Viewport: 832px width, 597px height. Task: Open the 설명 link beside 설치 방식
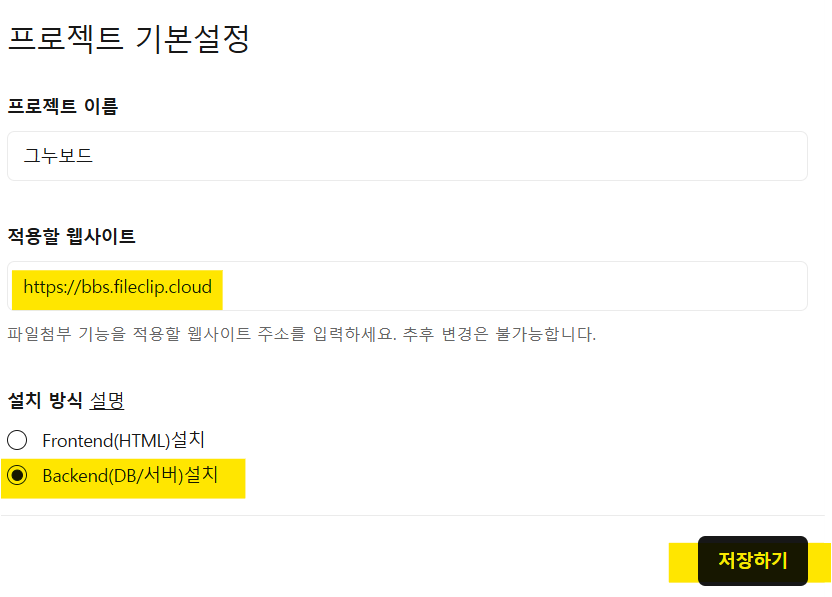click(x=107, y=401)
